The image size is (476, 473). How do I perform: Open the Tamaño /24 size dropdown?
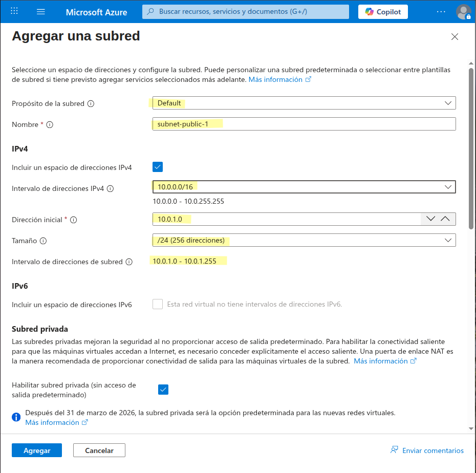pos(304,240)
